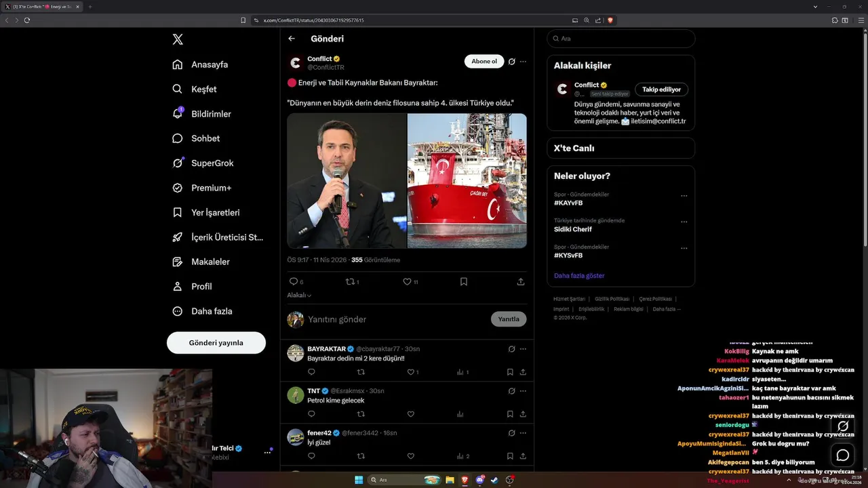The width and height of the screenshot is (868, 488).
Task: Open Daha fazla menu in sidebar
Action: point(202,311)
